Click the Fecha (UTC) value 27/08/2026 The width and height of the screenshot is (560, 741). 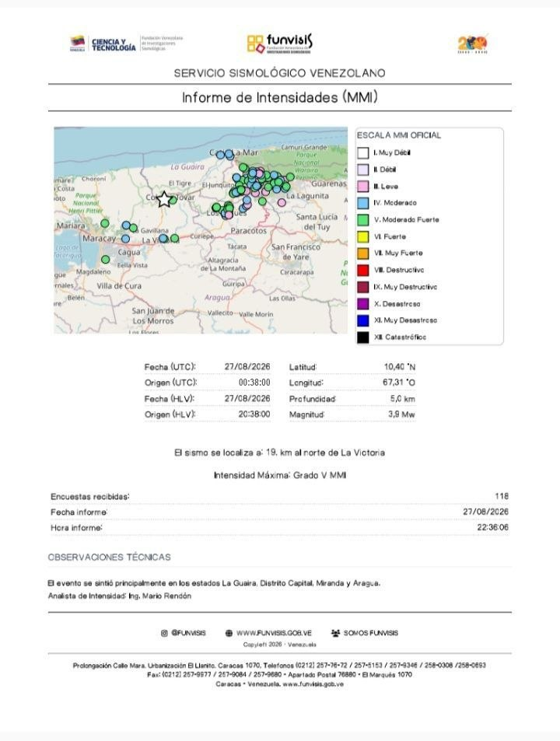click(247, 367)
